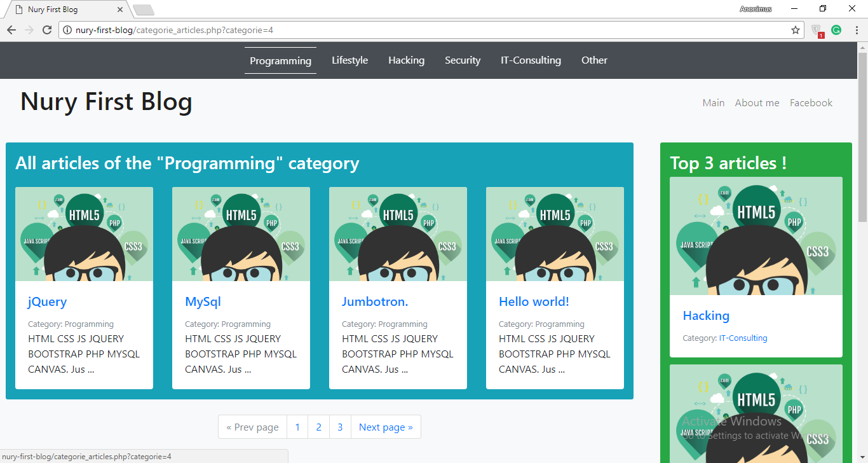868x463 pixels.
Task: Click the site information icon in address bar
Action: point(67,30)
